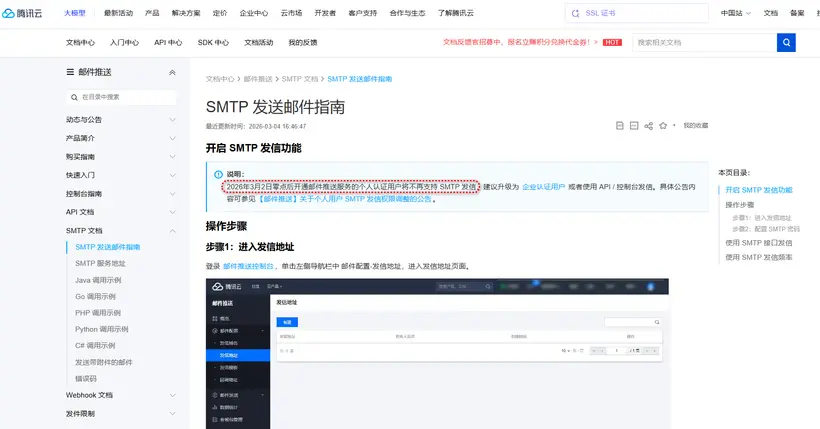The height and width of the screenshot is (429, 820).
Task: Select Go 调用示例 in sidebar
Action: (96, 296)
